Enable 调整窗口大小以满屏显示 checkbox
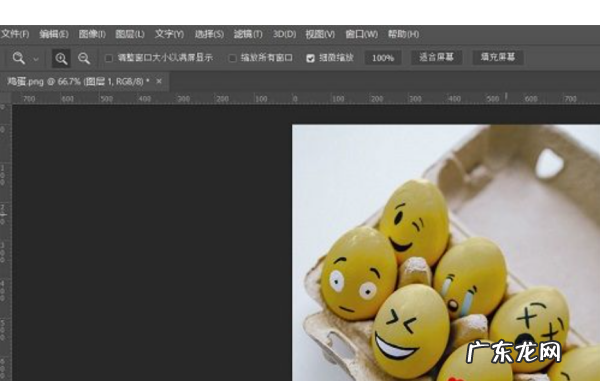Viewport: 600px width, 381px height. point(109,58)
